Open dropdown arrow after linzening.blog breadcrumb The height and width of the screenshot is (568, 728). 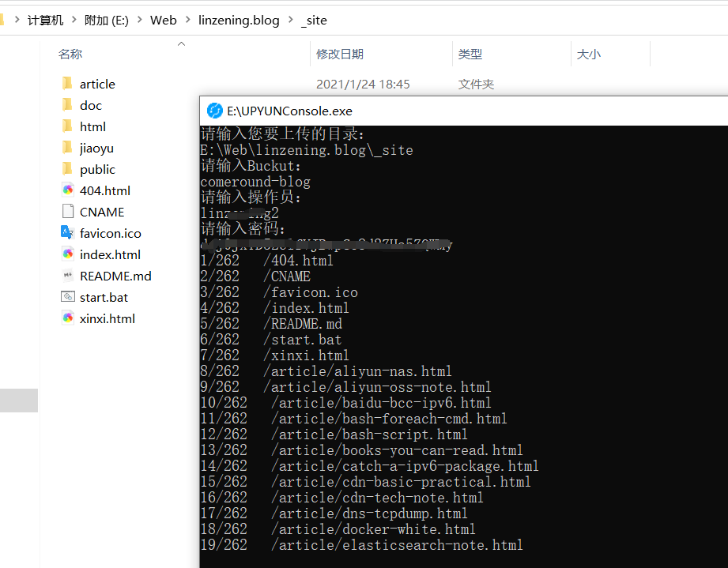(290, 21)
